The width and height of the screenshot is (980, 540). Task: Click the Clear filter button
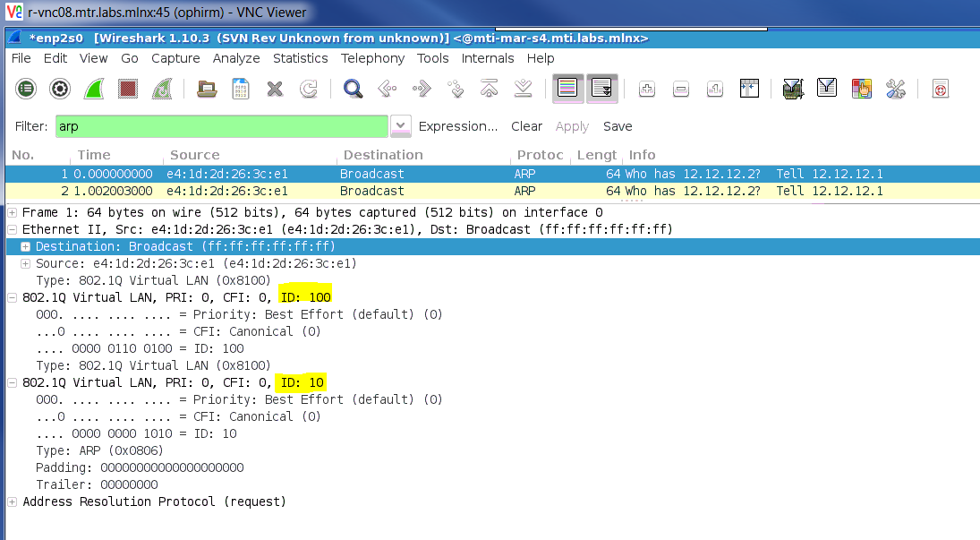point(527,126)
